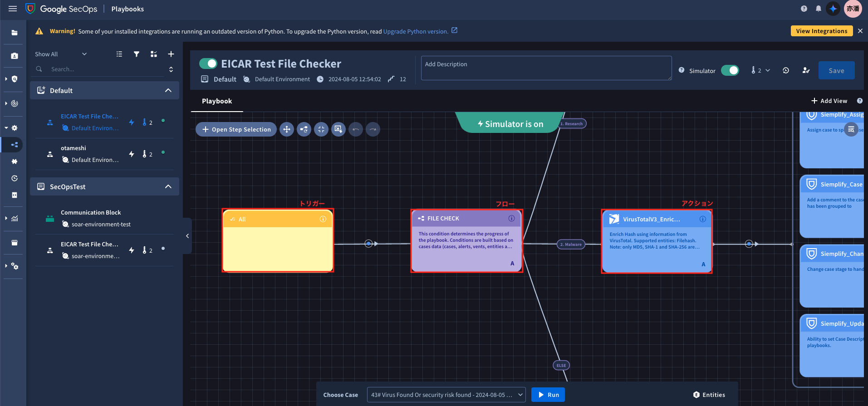The height and width of the screenshot is (406, 868).
Task: Open the notifications bell
Action: pos(819,9)
